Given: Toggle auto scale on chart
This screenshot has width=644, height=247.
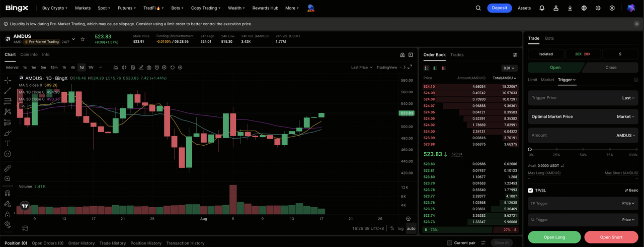Looking at the screenshot, I should (411, 228).
